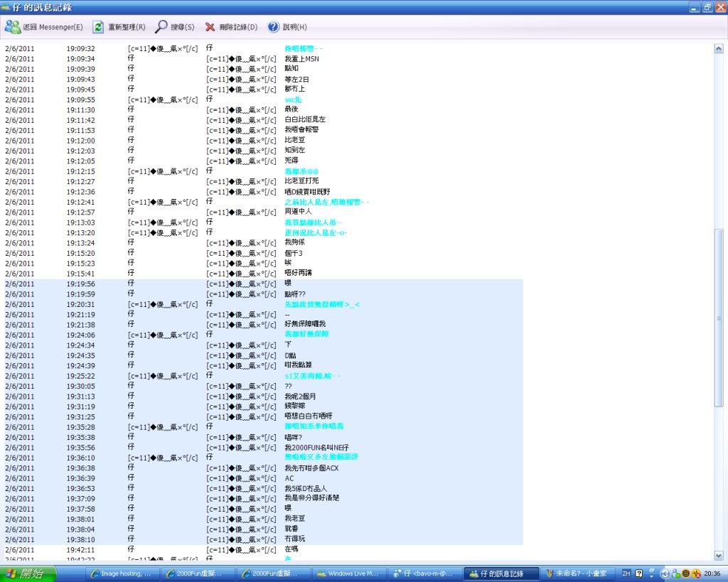
Task: Click the green Refresh (重新整理) icon
Action: coord(98,27)
